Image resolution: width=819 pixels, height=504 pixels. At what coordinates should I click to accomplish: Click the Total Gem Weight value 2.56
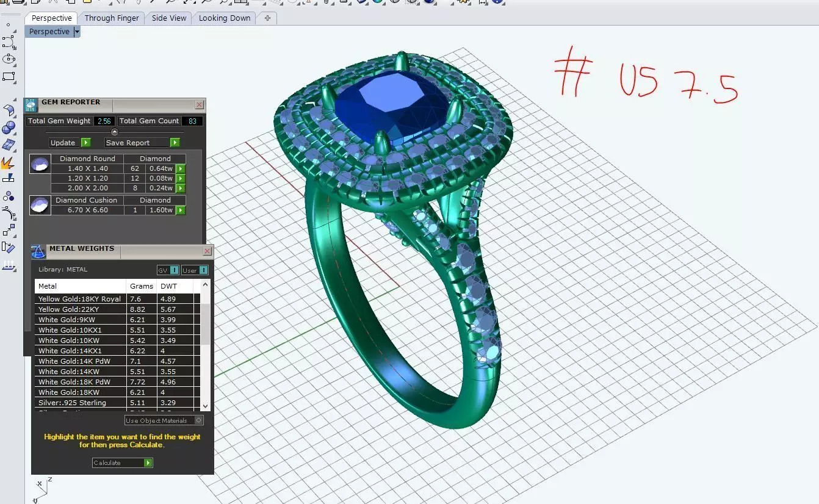104,121
